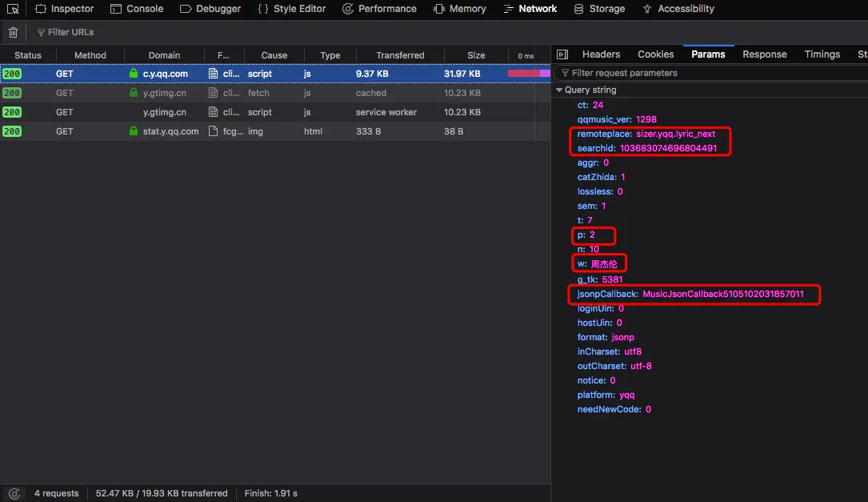Sort requests by Cause column
868x502 pixels.
274,55
